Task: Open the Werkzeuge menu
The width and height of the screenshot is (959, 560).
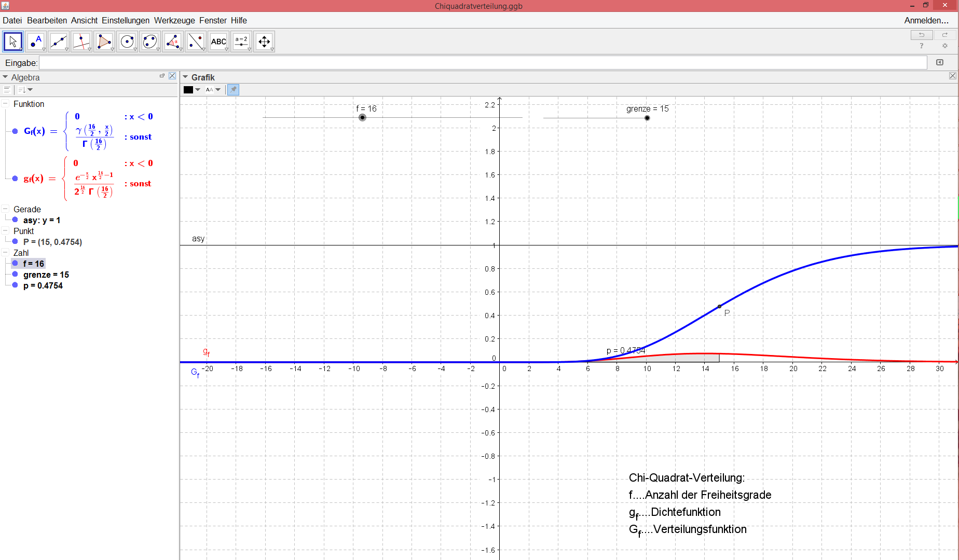Action: click(x=174, y=20)
